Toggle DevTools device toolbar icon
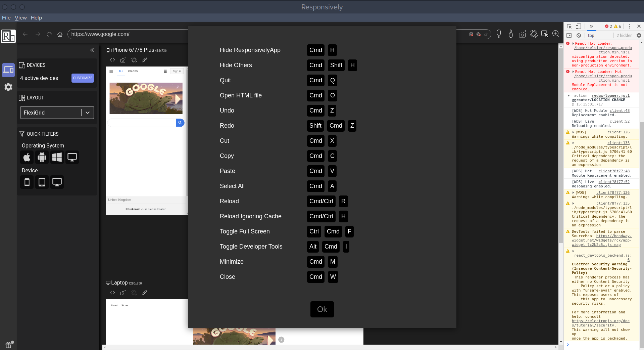This screenshot has width=644, height=350. (578, 26)
